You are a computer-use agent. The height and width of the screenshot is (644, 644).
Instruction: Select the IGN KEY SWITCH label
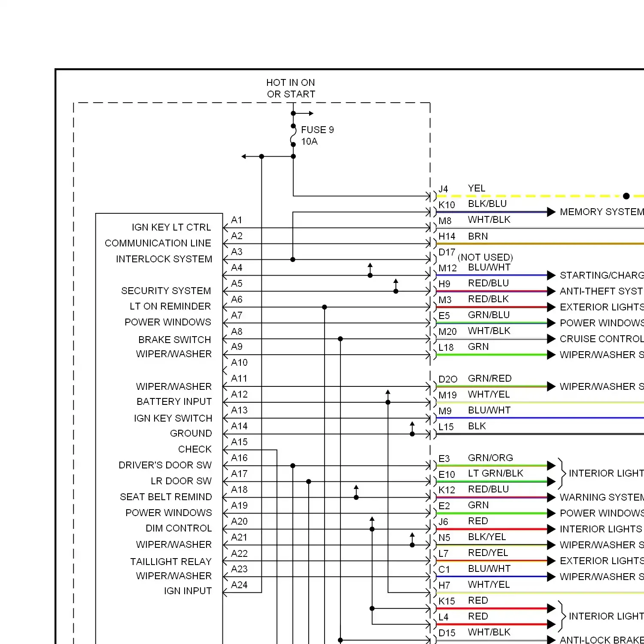tap(173, 418)
